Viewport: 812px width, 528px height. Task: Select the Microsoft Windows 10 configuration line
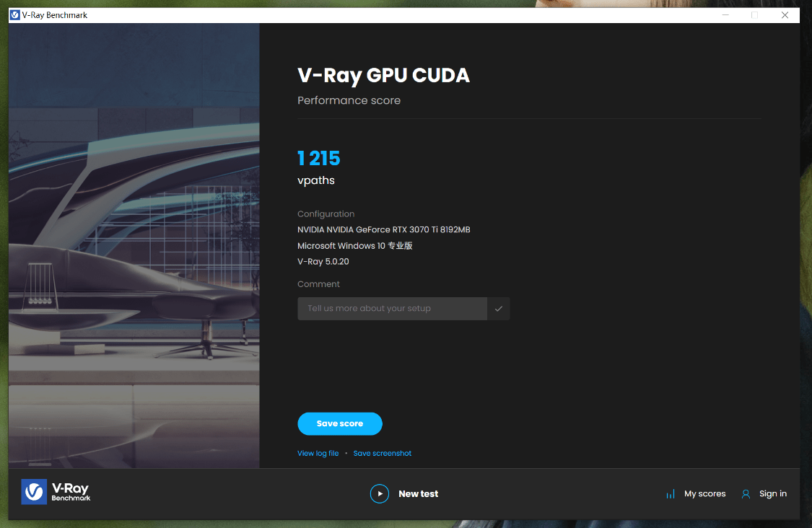(x=354, y=246)
